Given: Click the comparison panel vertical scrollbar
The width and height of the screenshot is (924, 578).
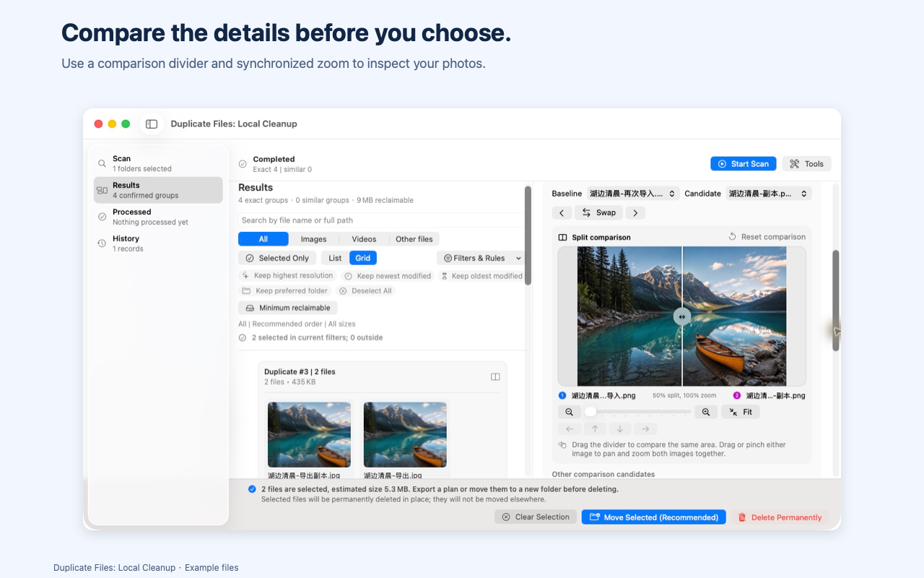Looking at the screenshot, I should coord(836,301).
